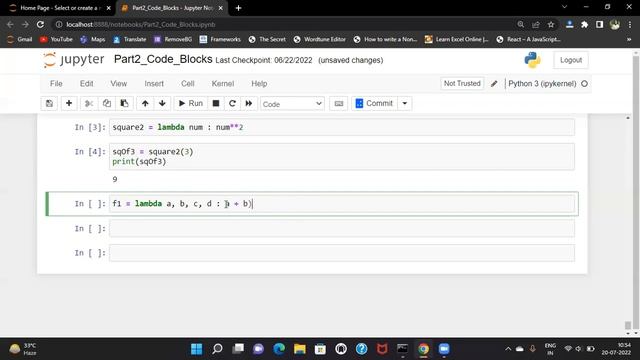Open the File menu
This screenshot has width=640, height=360.
56,84
